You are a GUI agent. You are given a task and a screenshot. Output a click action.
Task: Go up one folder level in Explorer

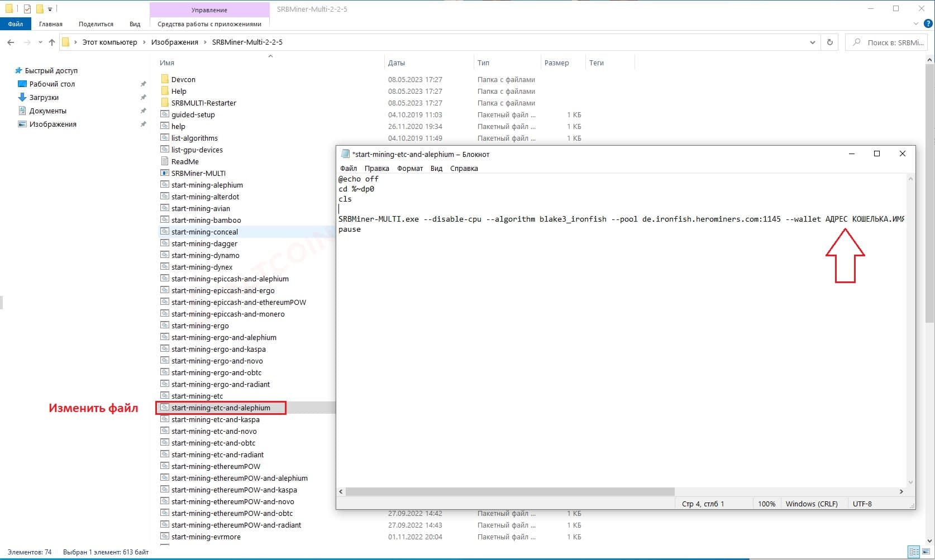pos(52,42)
